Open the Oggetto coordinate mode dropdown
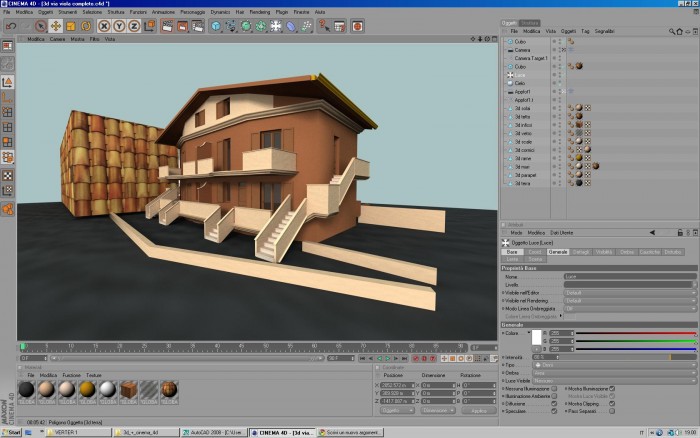Image resolution: width=700 pixels, height=438 pixels. coord(396,411)
